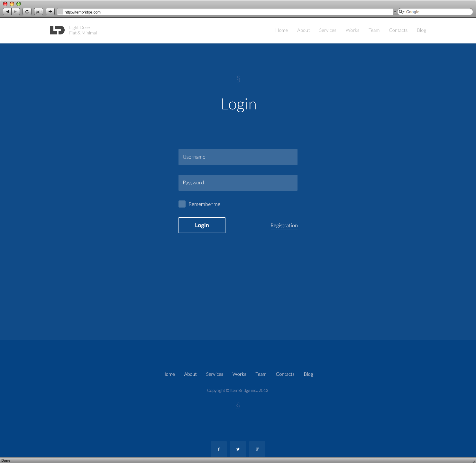Open Services in the top navigation
The image size is (476, 463).
pos(327,30)
